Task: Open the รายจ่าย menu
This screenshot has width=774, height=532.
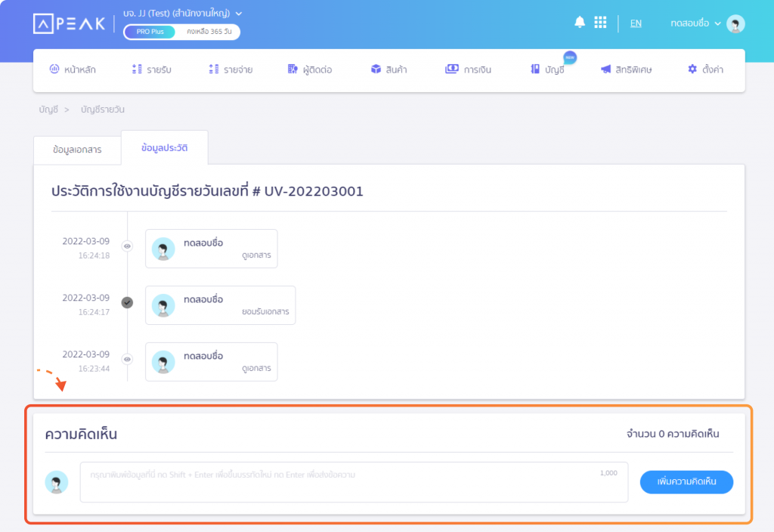Action: (x=231, y=70)
